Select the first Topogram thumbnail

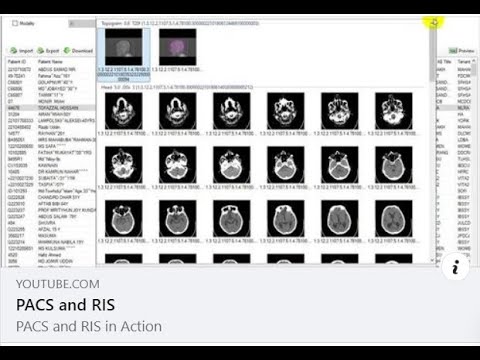(124, 47)
